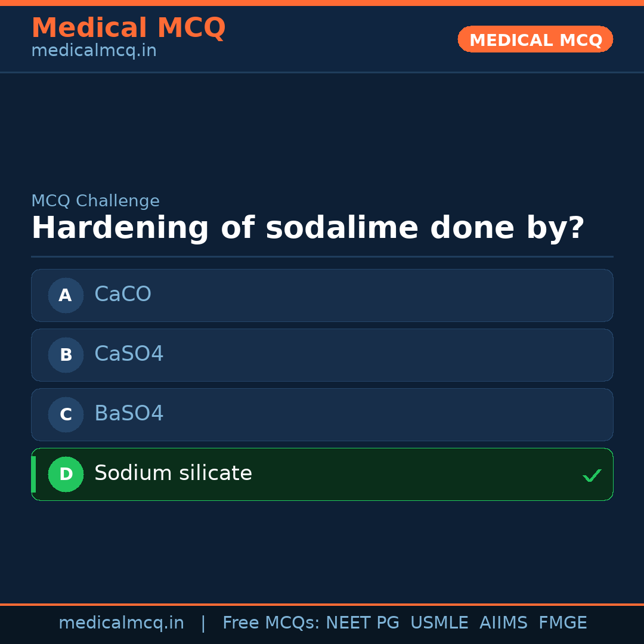Click the letter B circle icon
The width and height of the screenshot is (644, 644).
(66, 355)
